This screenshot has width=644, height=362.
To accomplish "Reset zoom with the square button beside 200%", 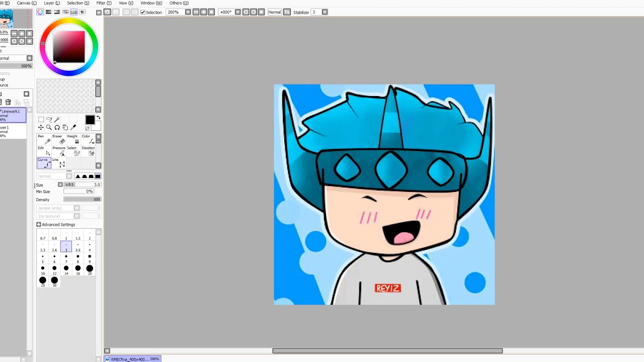I will [211, 12].
